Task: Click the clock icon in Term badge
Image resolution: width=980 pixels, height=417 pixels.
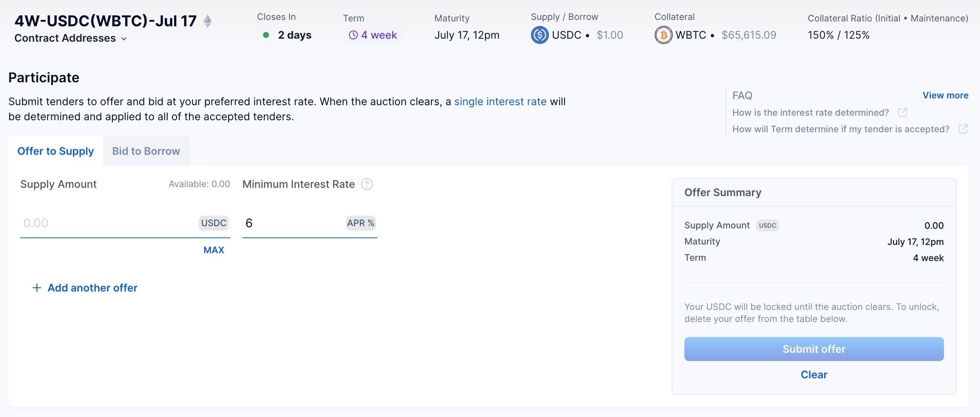Action: click(353, 35)
